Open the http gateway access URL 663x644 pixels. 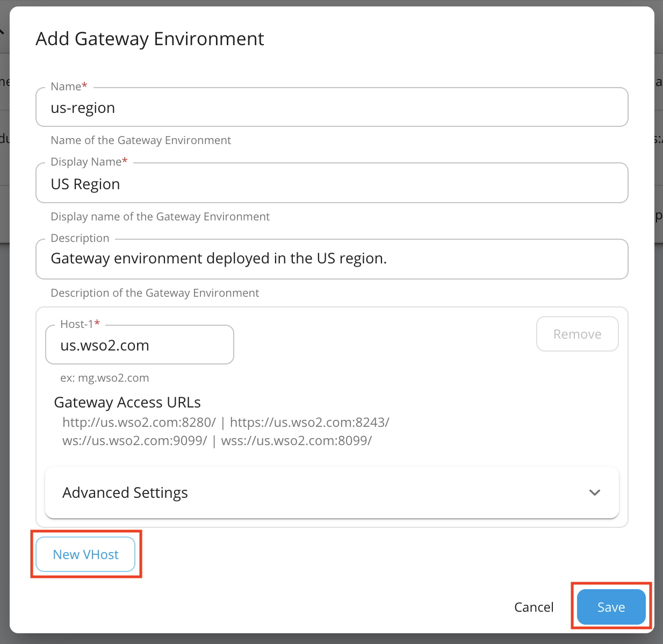tap(138, 422)
